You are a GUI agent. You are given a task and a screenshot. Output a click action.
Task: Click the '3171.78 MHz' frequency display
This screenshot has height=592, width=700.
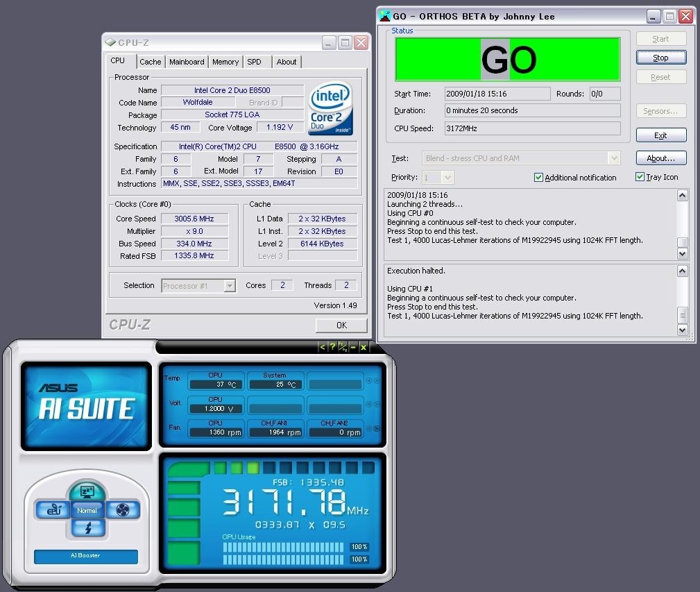tap(296, 502)
